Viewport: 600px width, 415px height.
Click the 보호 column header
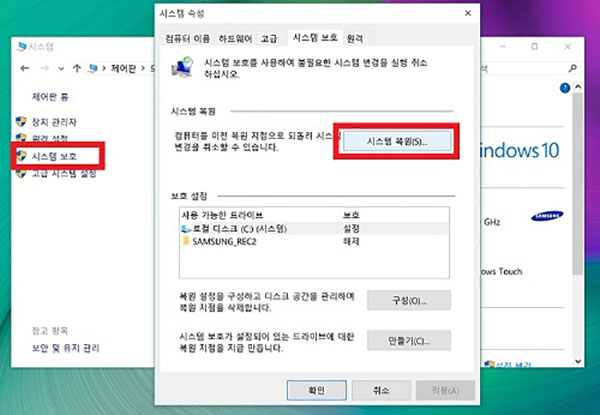point(351,215)
